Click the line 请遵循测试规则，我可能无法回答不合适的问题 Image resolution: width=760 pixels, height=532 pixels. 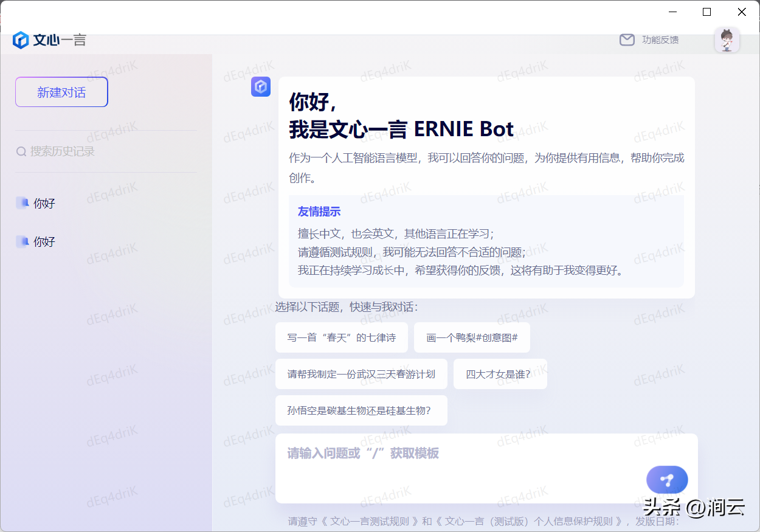[412, 252]
